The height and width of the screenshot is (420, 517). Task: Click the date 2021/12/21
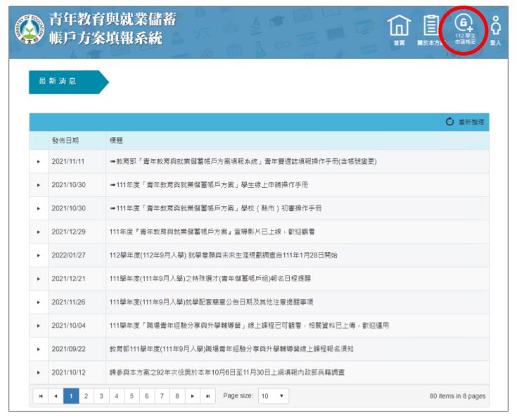[68, 279]
